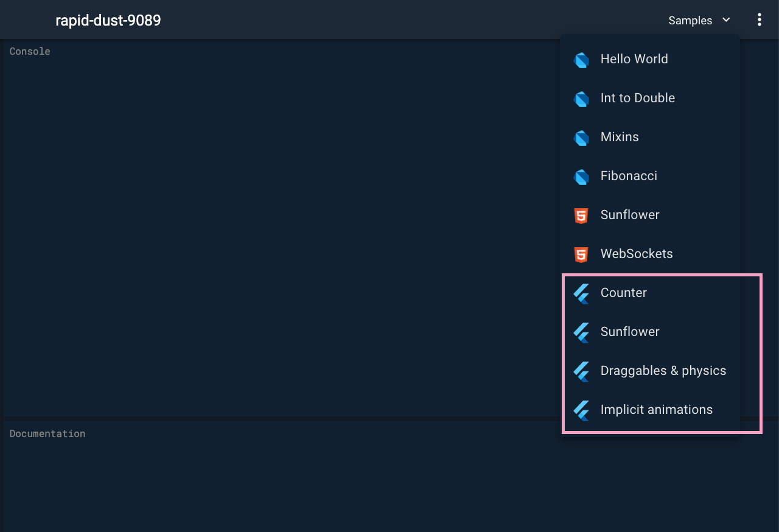This screenshot has width=779, height=532.
Task: Load the Hello World sample
Action: click(x=650, y=59)
